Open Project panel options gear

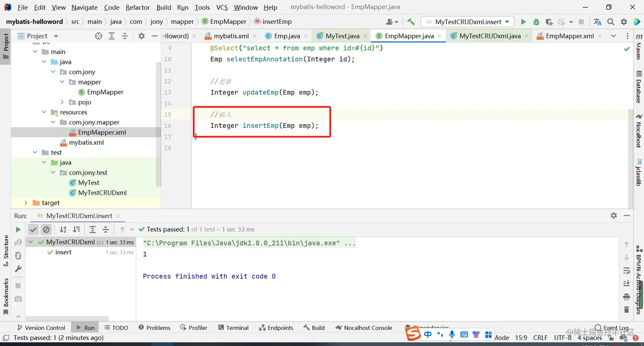[x=141, y=36]
